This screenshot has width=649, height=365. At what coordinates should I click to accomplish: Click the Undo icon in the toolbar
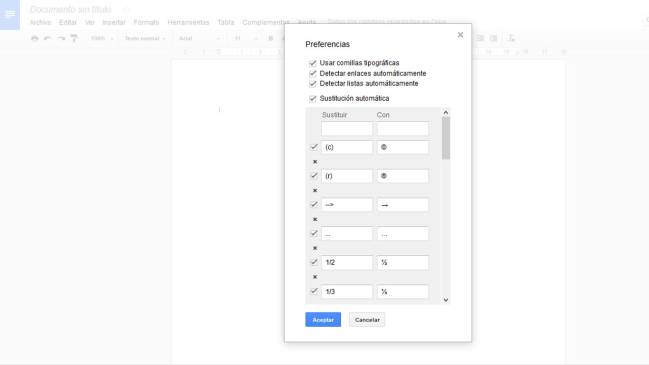tap(48, 38)
